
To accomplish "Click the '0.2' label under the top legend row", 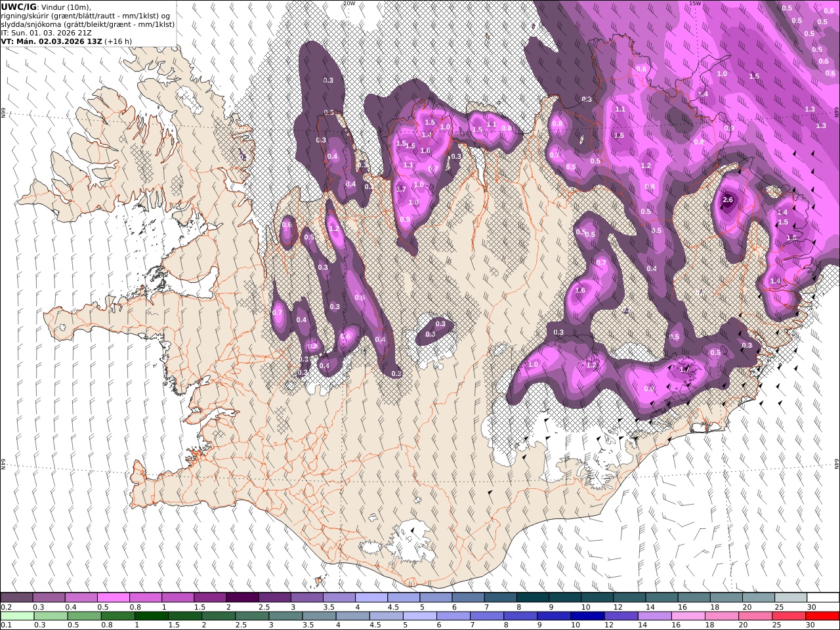I will click(5, 607).
